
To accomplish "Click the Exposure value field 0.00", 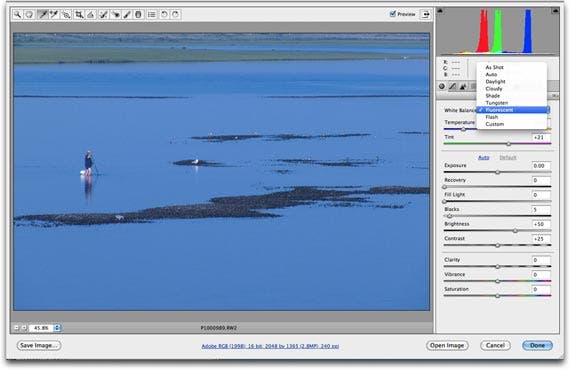I will (x=541, y=166).
